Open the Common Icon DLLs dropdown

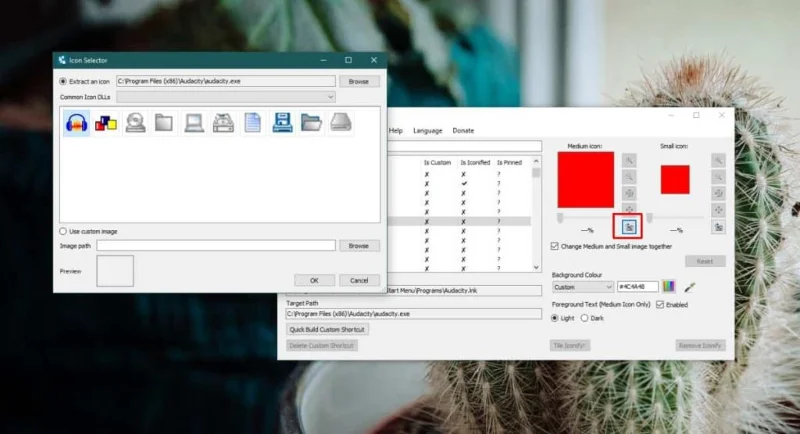tap(226, 97)
